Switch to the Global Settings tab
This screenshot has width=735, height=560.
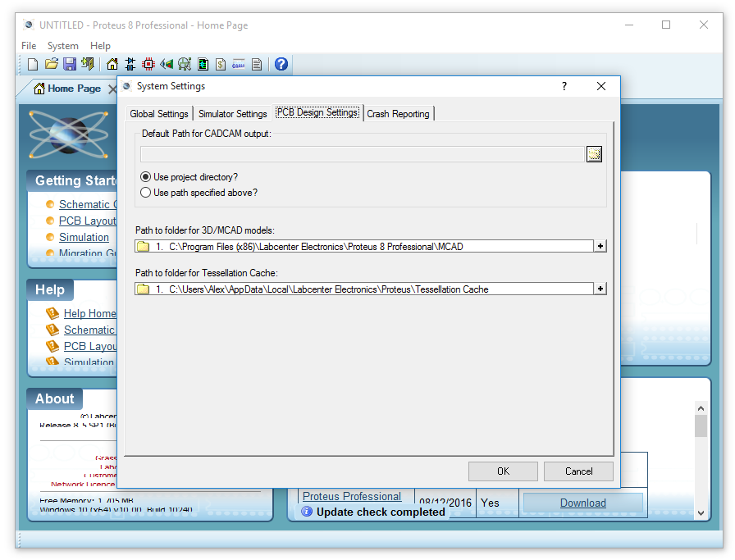pos(159,114)
